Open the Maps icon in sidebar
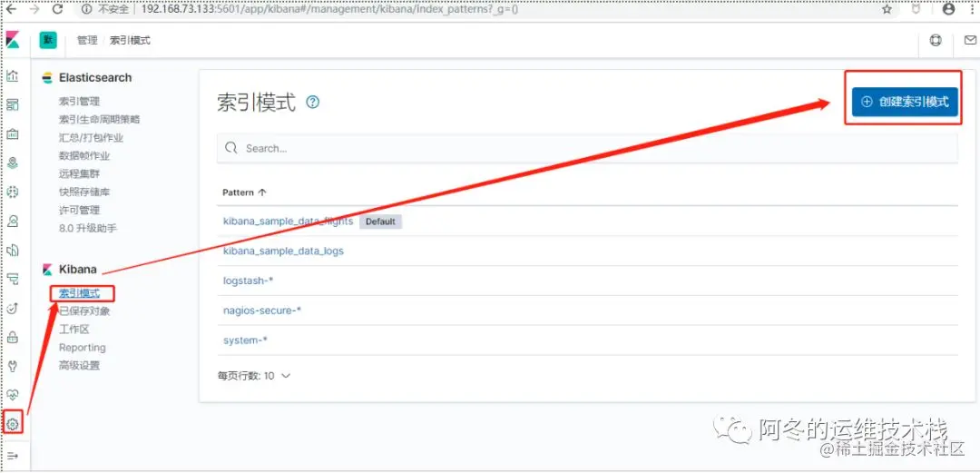The image size is (980, 473). (13, 163)
